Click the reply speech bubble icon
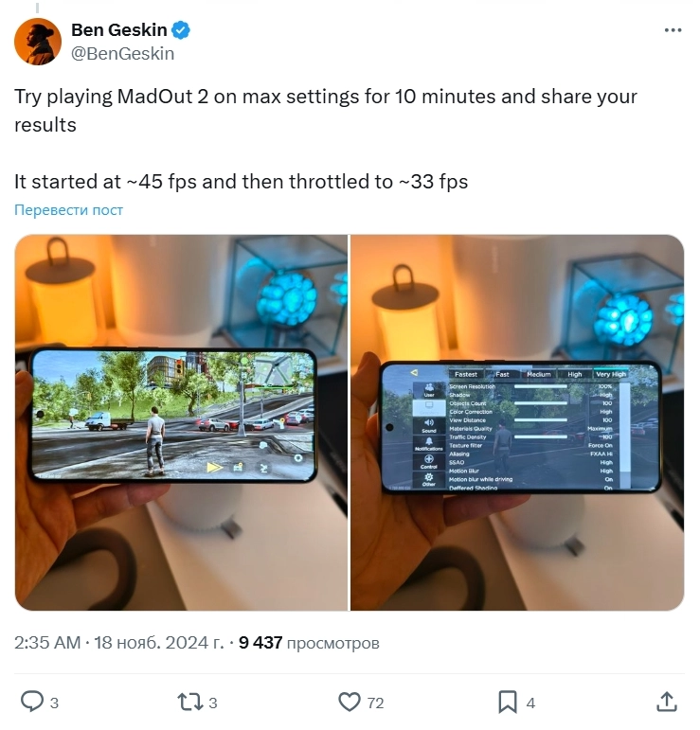 point(32,702)
